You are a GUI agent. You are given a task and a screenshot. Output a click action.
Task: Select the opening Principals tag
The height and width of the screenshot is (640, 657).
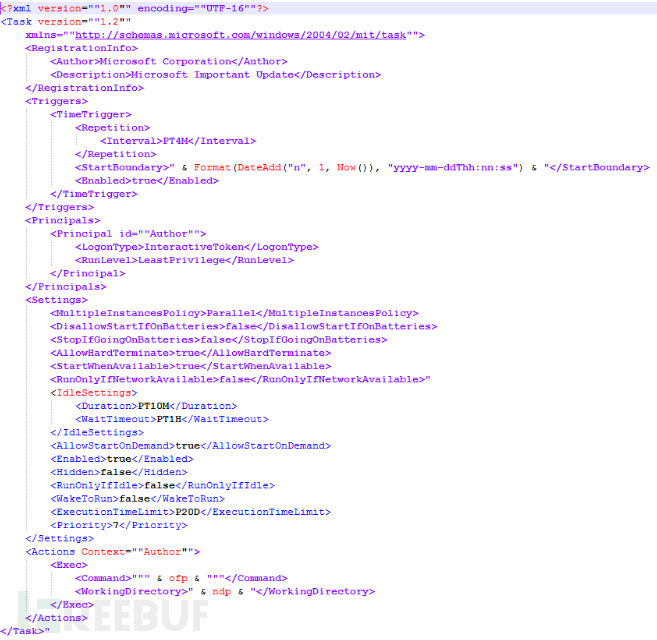[x=63, y=221]
